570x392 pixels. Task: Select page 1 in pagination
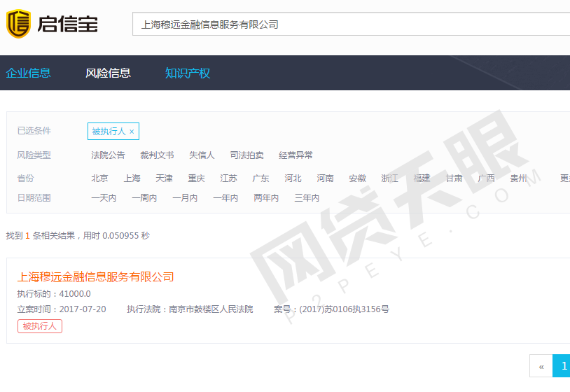pyautogui.click(x=562, y=366)
